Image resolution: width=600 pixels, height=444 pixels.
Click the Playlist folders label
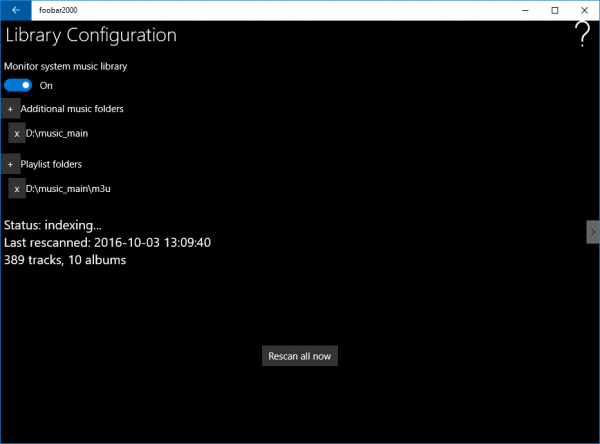(51, 164)
